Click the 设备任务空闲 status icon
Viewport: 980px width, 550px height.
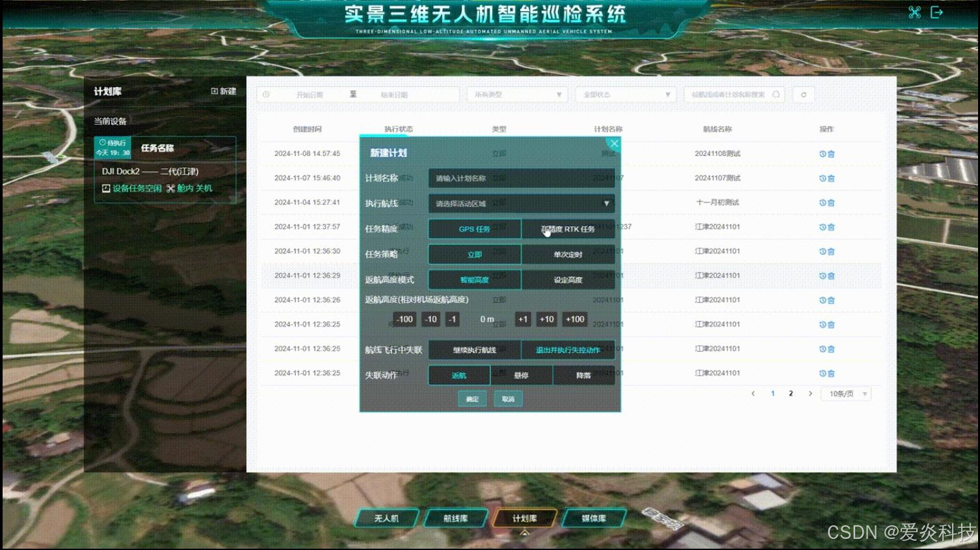point(106,189)
